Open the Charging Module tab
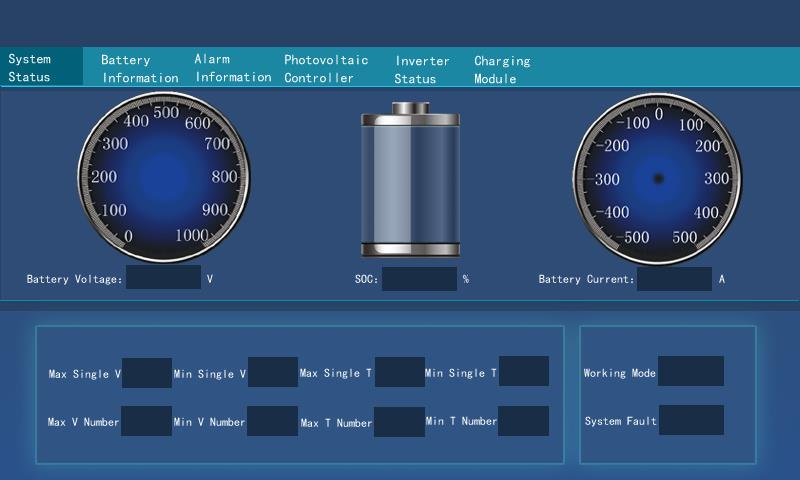 [x=502, y=69]
